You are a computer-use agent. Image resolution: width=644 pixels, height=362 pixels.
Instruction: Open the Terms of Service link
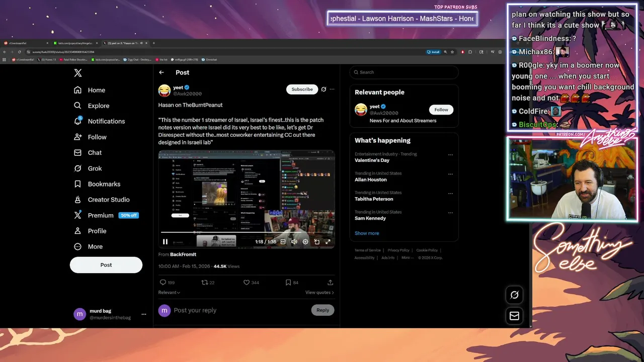(x=367, y=250)
